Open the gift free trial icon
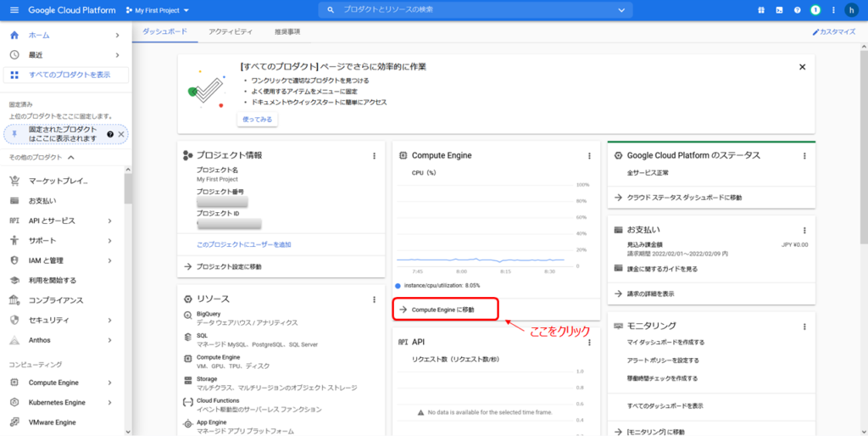Viewport: 868px width, 436px height. point(761,9)
